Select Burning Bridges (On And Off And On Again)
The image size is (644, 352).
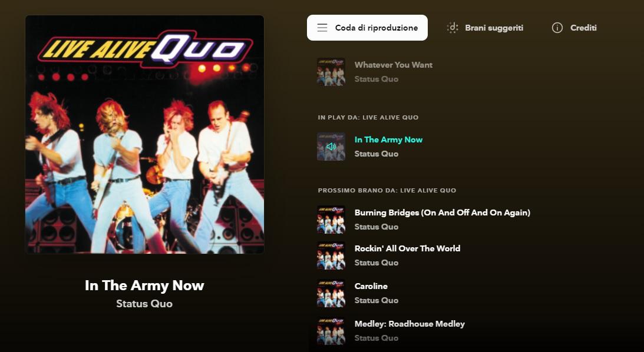coord(442,212)
